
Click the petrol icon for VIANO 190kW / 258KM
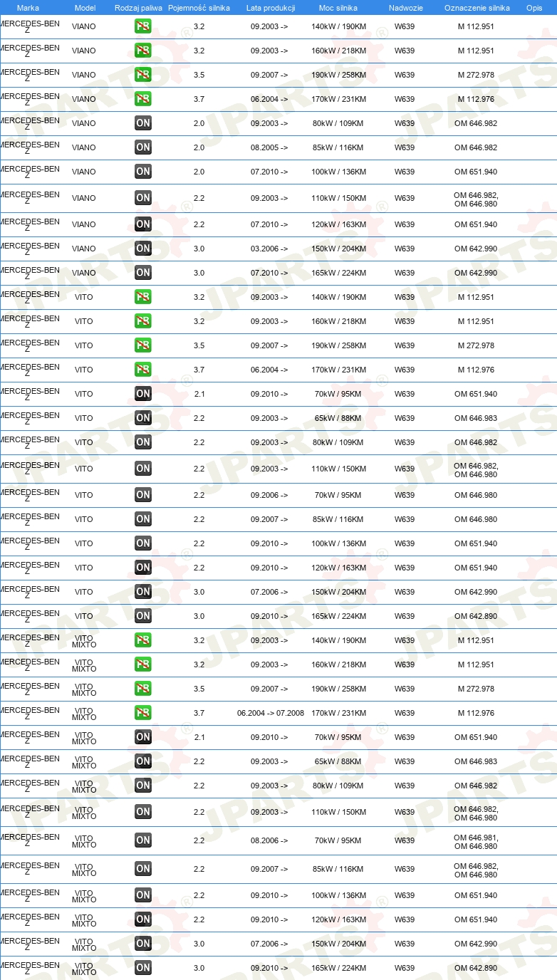click(143, 75)
